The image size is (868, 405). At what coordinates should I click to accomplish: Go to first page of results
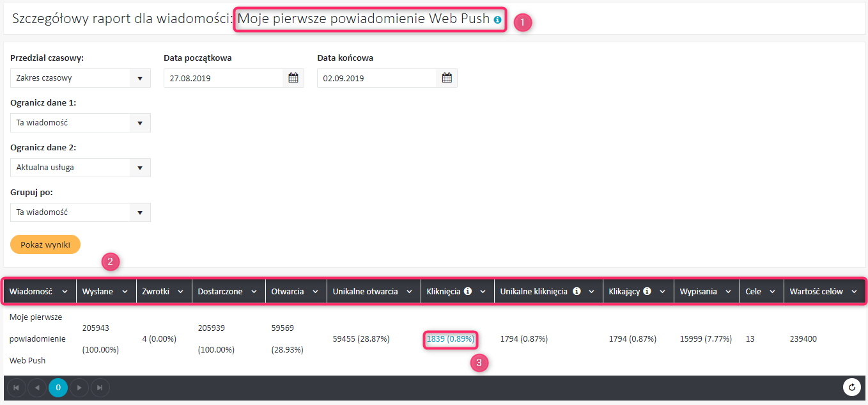(16, 388)
